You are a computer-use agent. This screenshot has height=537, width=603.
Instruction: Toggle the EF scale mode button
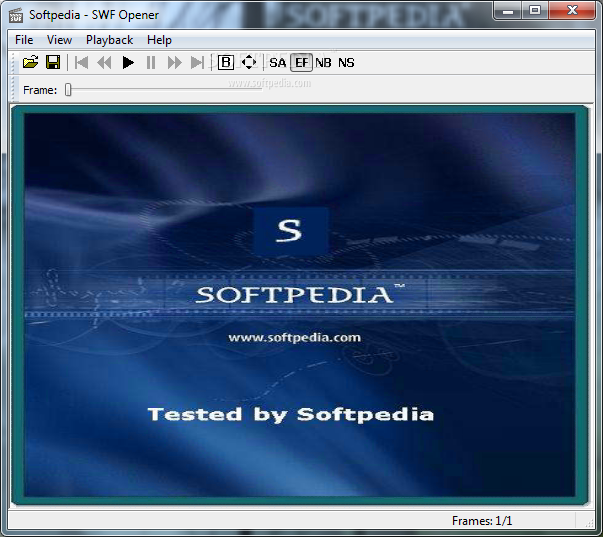(301, 62)
